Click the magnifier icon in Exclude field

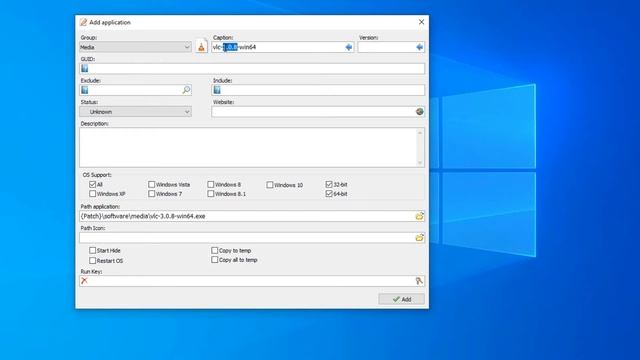coord(186,90)
